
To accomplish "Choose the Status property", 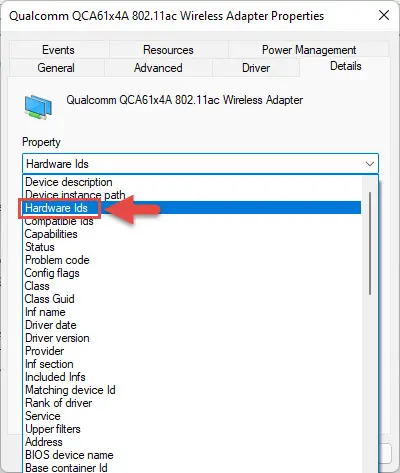I will 193,247.
